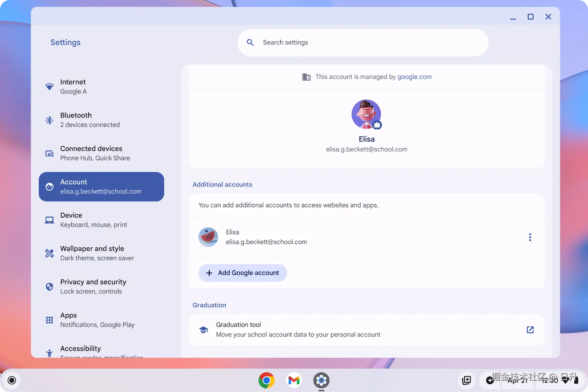Open the Bluetooth settings section
588x392 pixels.
pyautogui.click(x=101, y=120)
